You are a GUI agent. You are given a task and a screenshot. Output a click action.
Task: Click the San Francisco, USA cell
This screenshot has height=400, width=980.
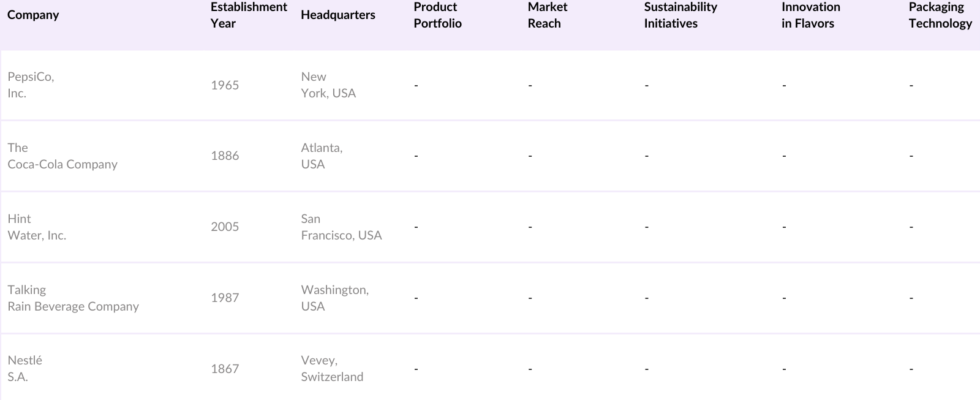pos(341,227)
